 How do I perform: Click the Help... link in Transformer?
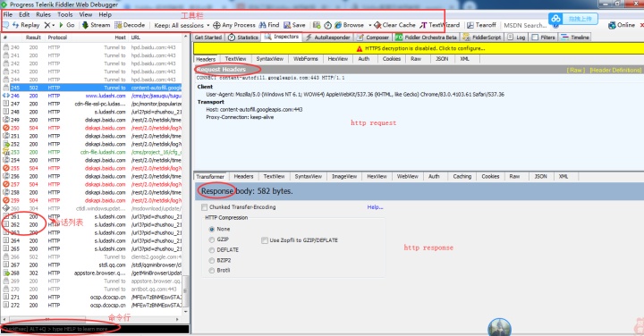[375, 207]
